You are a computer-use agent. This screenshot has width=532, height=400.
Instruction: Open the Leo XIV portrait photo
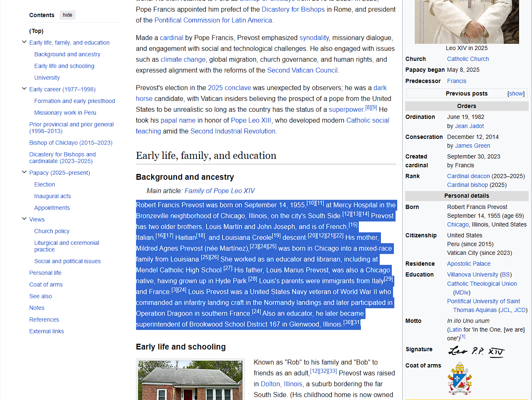[466, 22]
